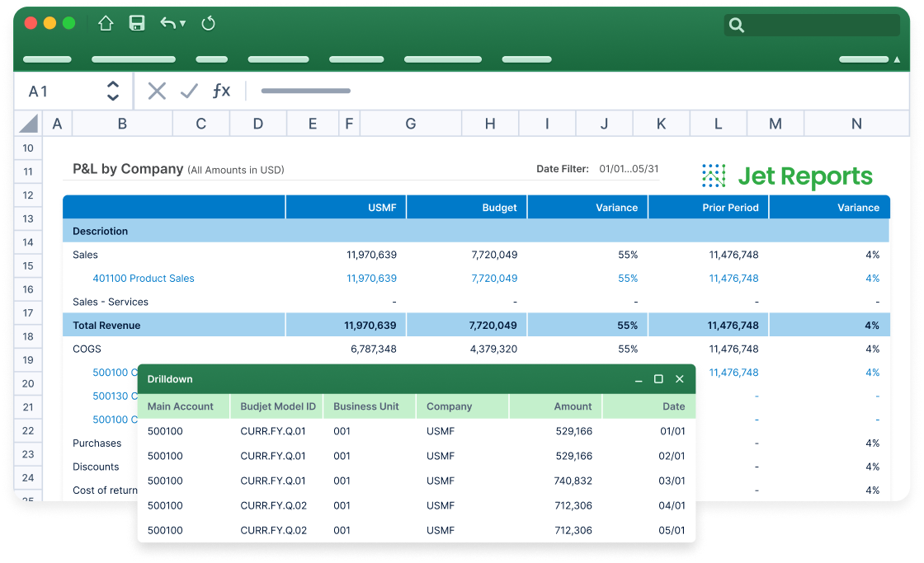Select row 15 header
924x563 pixels.
pyautogui.click(x=27, y=265)
